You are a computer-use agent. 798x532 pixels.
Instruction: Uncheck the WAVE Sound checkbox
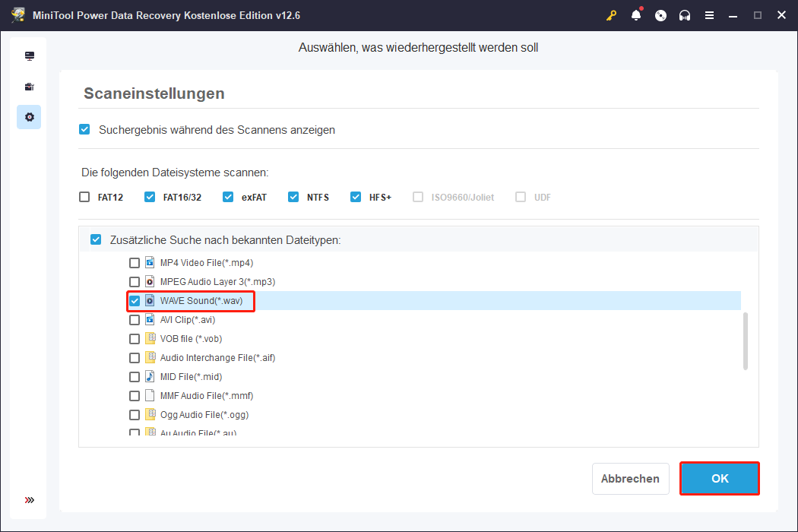click(x=135, y=301)
